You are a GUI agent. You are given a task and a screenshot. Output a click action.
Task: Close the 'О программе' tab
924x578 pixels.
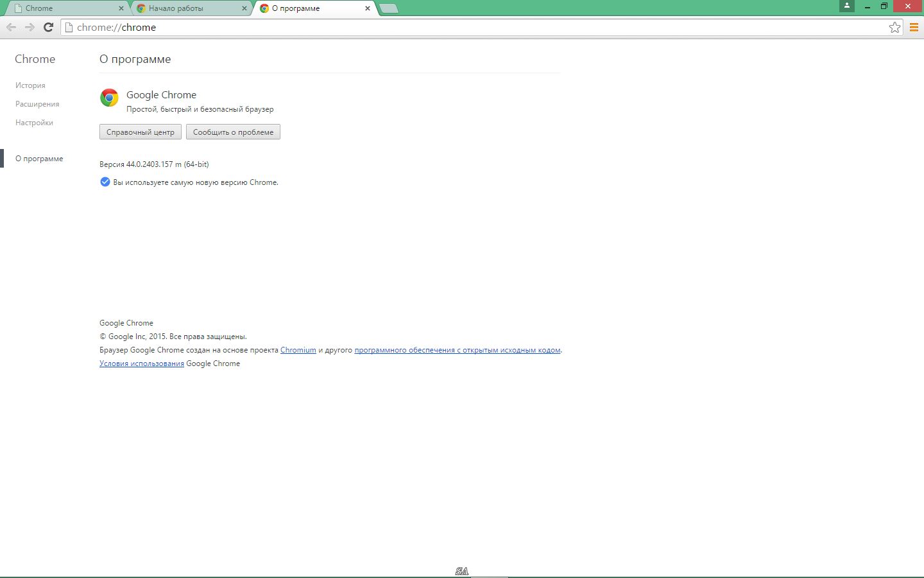(x=368, y=8)
